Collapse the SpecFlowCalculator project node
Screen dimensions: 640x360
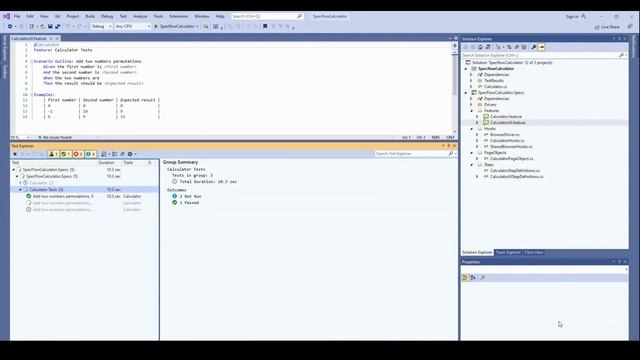(466, 69)
